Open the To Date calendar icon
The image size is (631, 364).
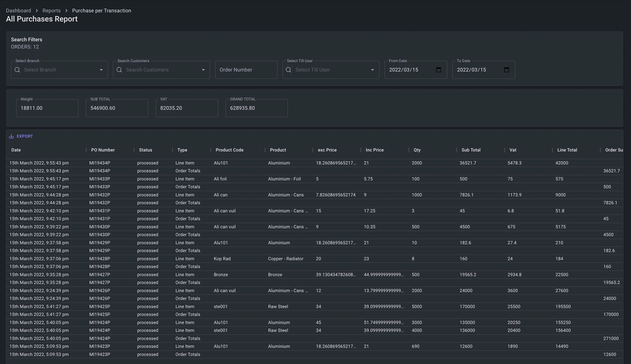506,70
